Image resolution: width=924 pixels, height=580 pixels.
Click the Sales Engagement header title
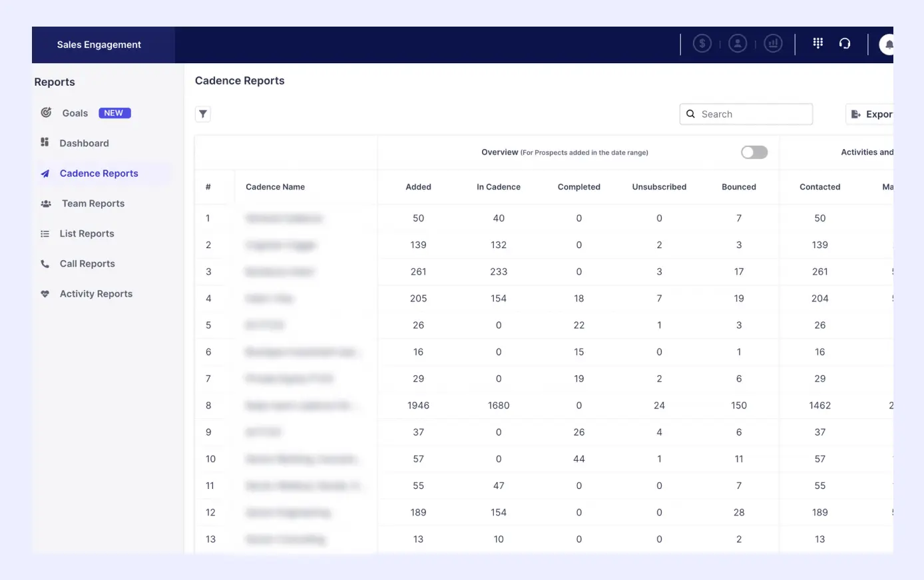coord(99,45)
